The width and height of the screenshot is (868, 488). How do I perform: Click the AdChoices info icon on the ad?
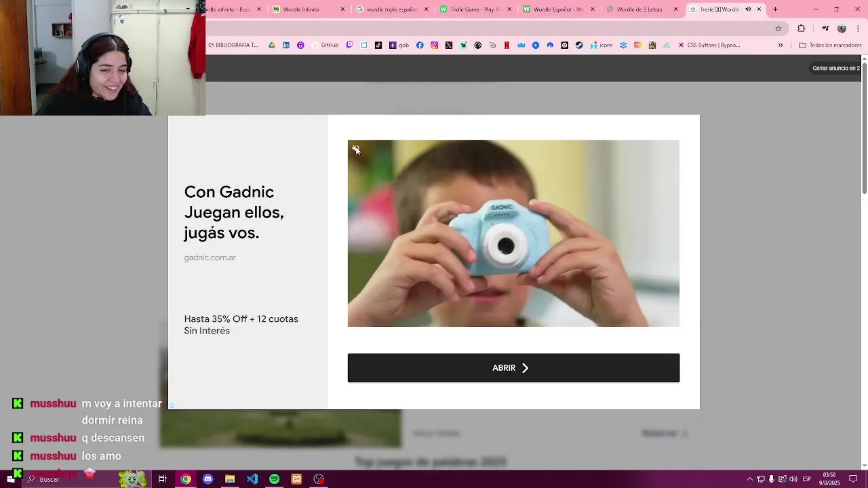(x=172, y=406)
